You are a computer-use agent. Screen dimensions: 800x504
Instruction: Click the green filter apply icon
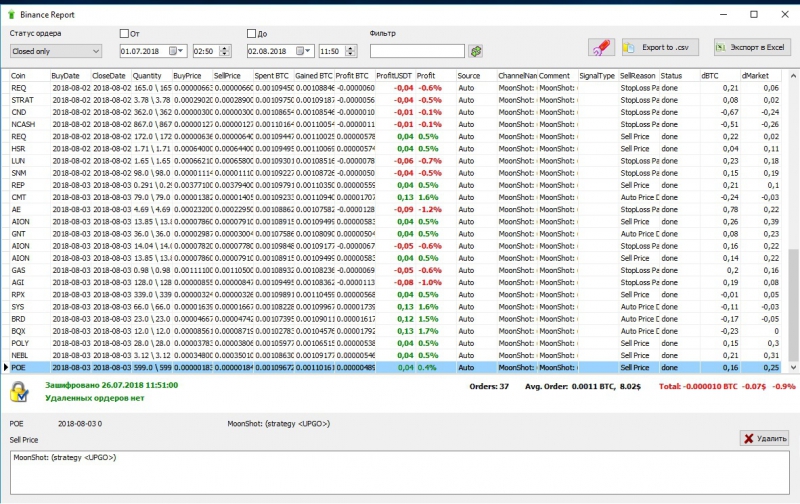tap(476, 50)
